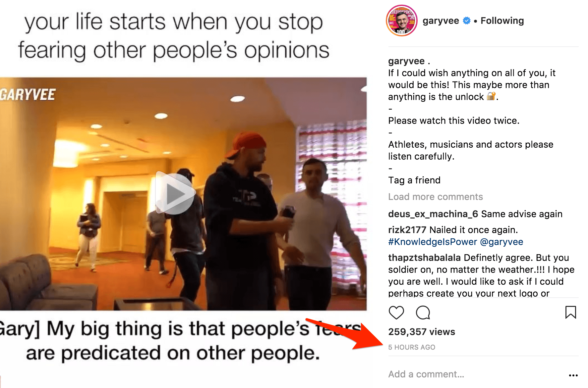Click the GARYVEE watermark on video

[x=28, y=95]
